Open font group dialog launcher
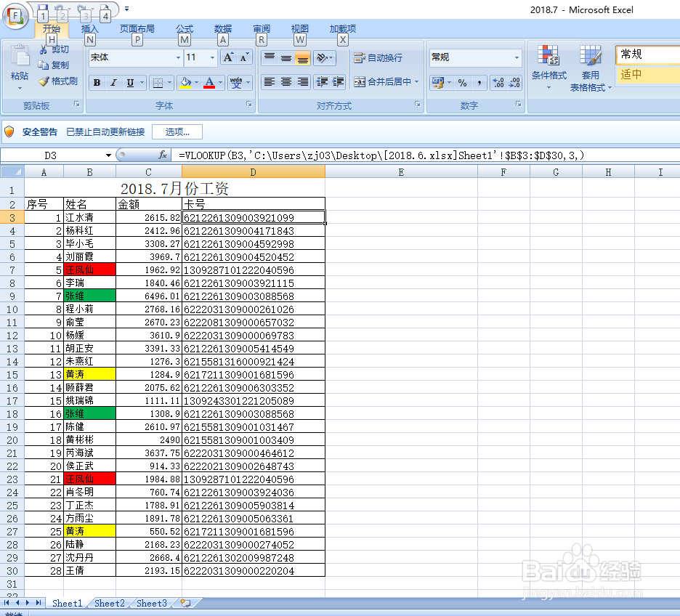 click(x=249, y=104)
